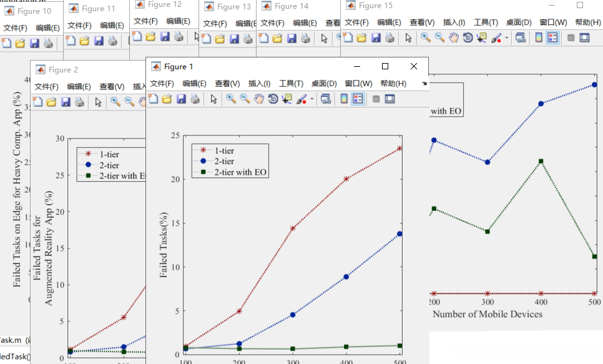The width and height of the screenshot is (603, 364).
Task: Select the Figure 1 legend box
Action: 230,161
